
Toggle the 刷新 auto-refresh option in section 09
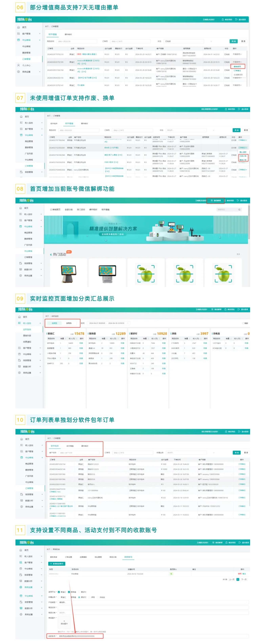pos(245,323)
